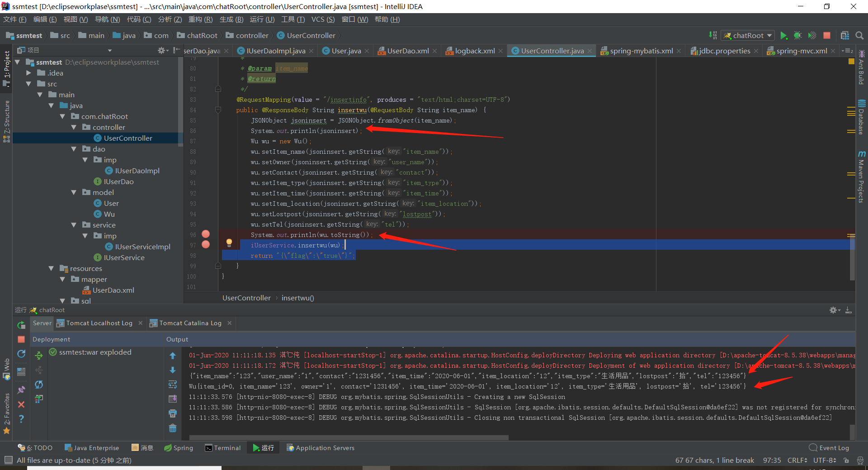Select IUserServiceImpl in the project tree
This screenshot has width=868, height=470.
pos(142,247)
